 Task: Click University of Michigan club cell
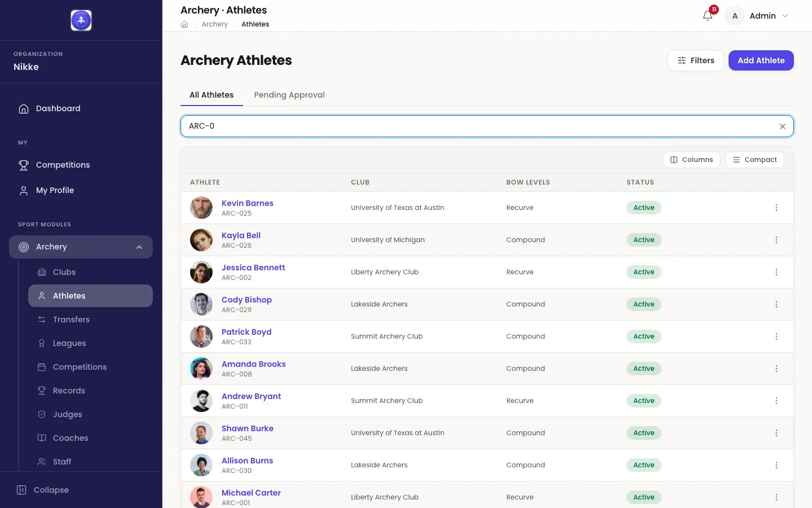tap(388, 240)
